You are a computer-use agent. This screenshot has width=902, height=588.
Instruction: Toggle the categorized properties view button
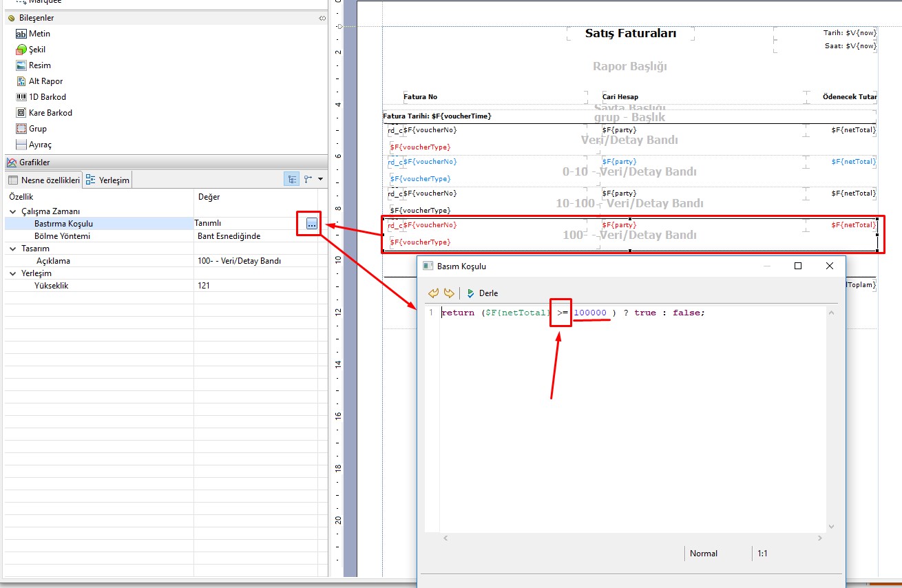(293, 180)
